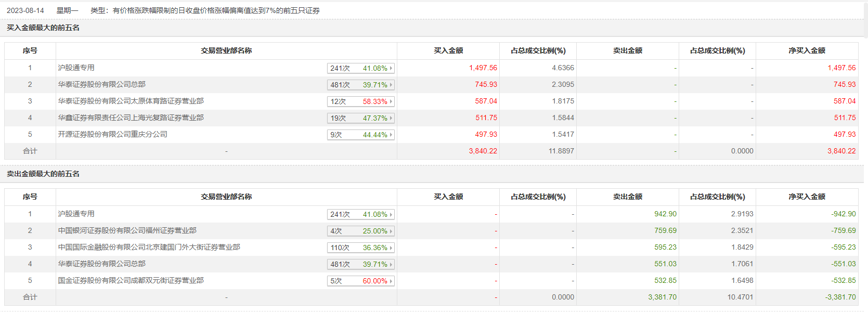The image size is (868, 312).
Task: Click the arrow on the 5次 60.00% badge
Action: (391, 281)
